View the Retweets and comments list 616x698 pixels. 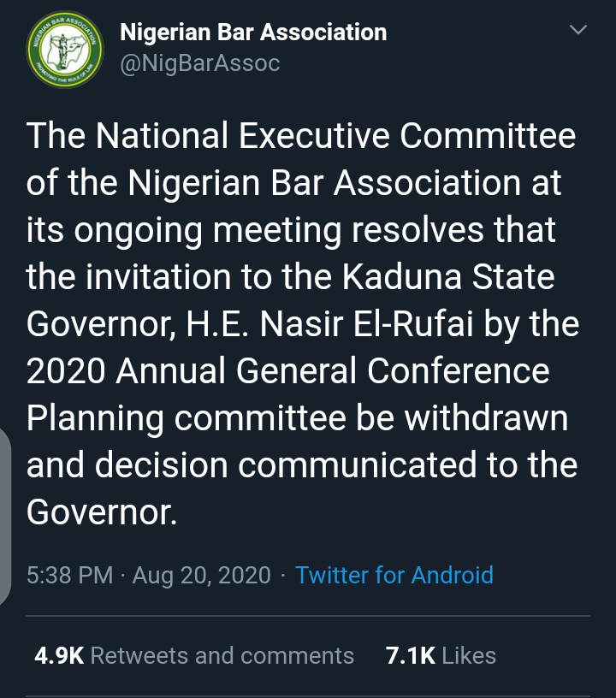222,655
